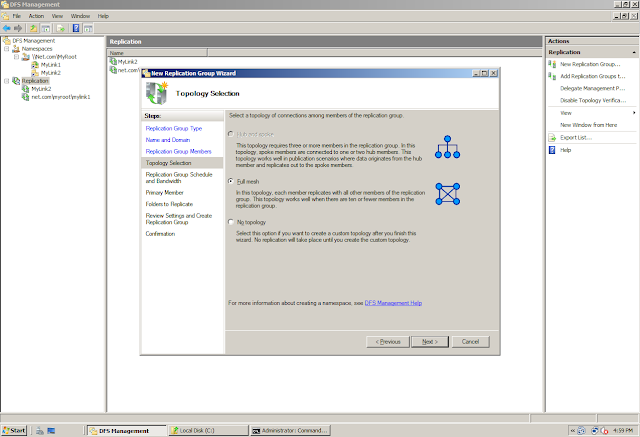
Task: Click the wizard title bar icon
Action: click(x=146, y=73)
